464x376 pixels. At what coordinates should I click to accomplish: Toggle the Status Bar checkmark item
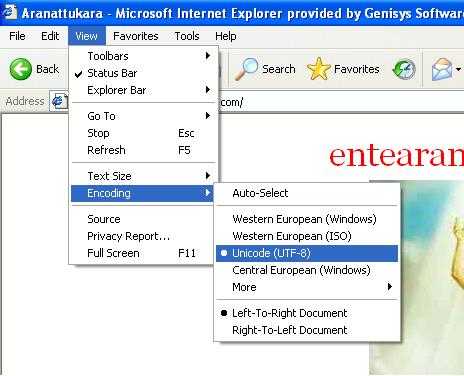point(144,73)
